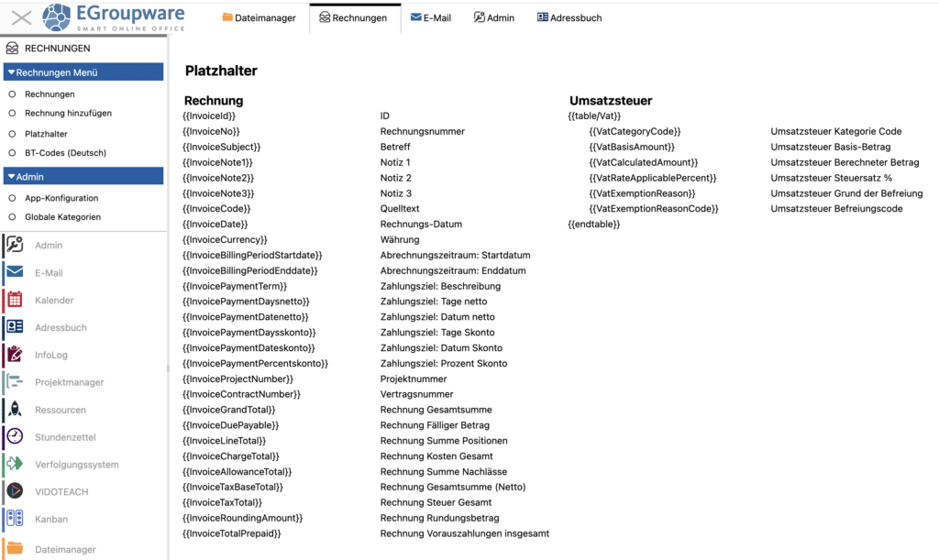The width and height of the screenshot is (939, 560).
Task: Open Stundenzettel clock icon
Action: 15,437
